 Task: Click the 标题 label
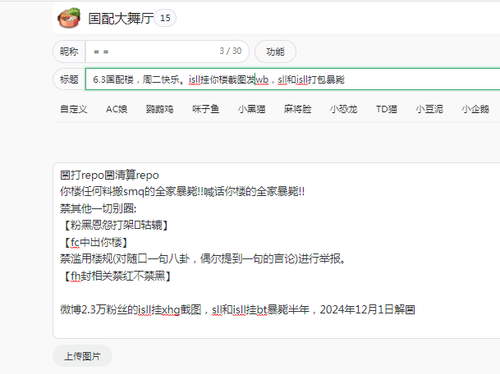[69, 79]
